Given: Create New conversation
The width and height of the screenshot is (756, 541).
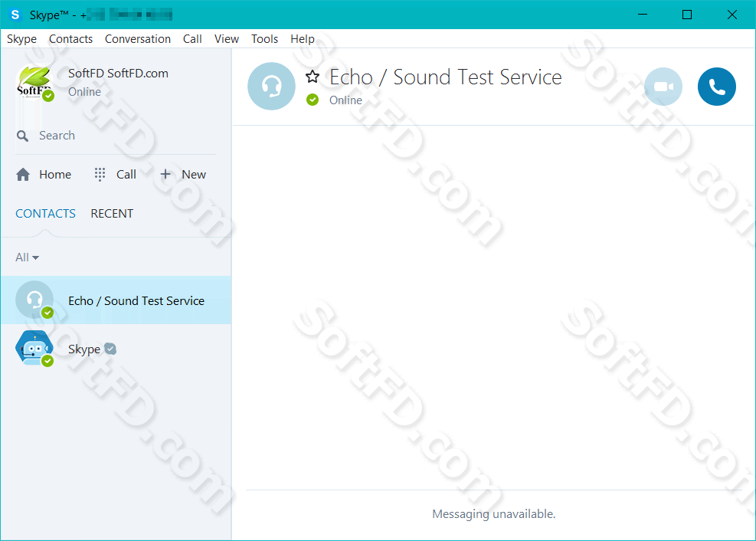Looking at the screenshot, I should click(x=183, y=175).
